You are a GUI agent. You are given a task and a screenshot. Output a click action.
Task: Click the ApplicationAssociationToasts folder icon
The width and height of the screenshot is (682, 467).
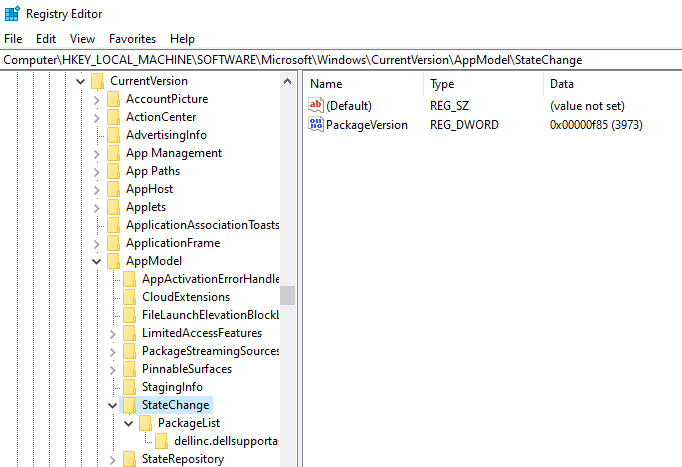(x=114, y=225)
